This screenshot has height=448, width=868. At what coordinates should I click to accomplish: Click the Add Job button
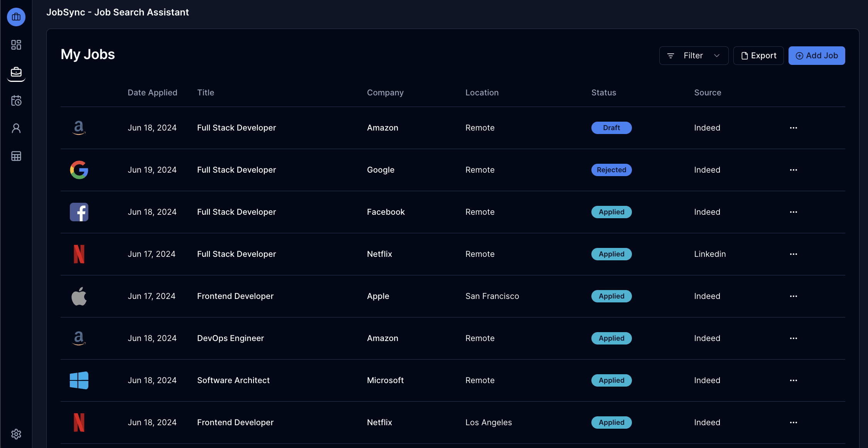click(x=817, y=56)
